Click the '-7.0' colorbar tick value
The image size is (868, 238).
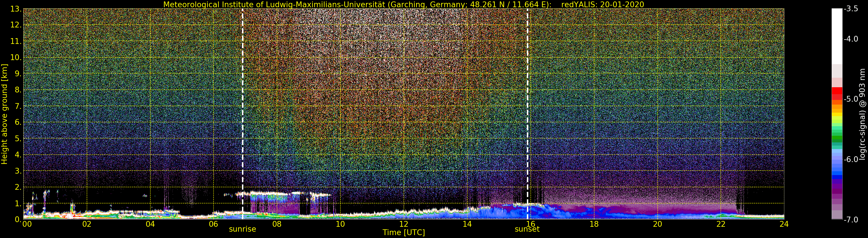(851, 220)
